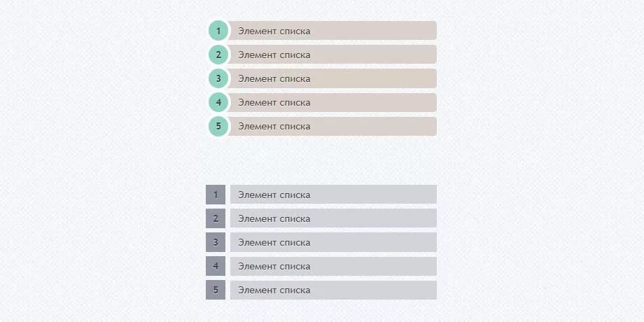
Task: Click the gray square numbered 3
Action: coord(216,242)
